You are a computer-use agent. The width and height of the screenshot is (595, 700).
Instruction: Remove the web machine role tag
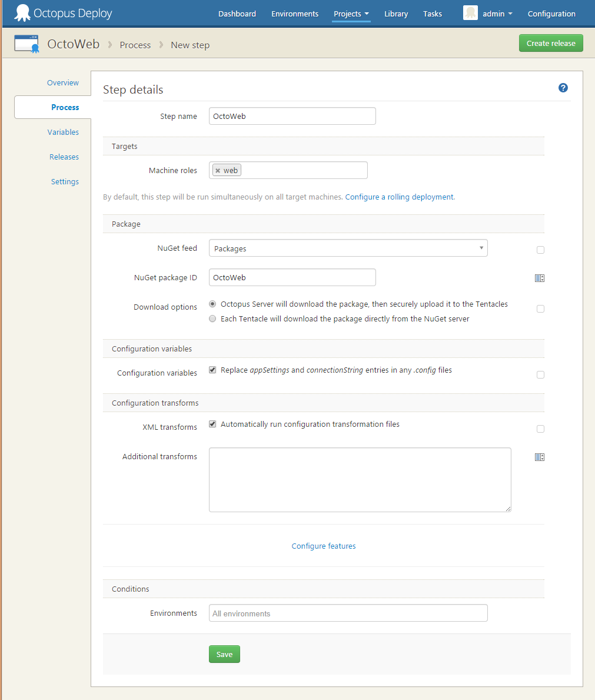click(x=217, y=170)
